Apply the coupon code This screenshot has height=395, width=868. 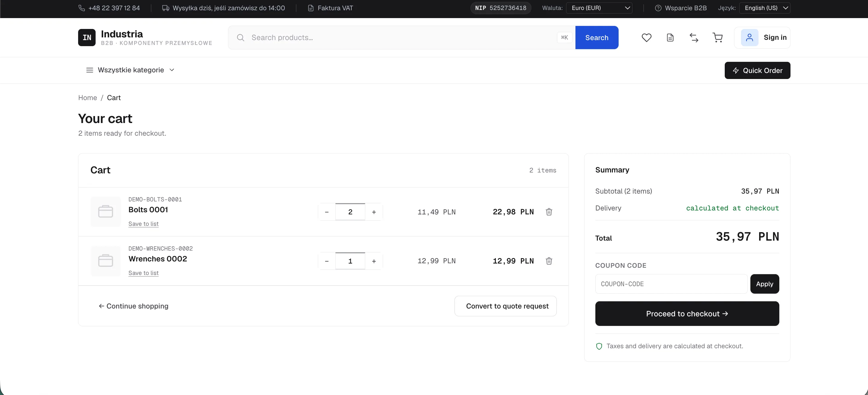tap(764, 284)
